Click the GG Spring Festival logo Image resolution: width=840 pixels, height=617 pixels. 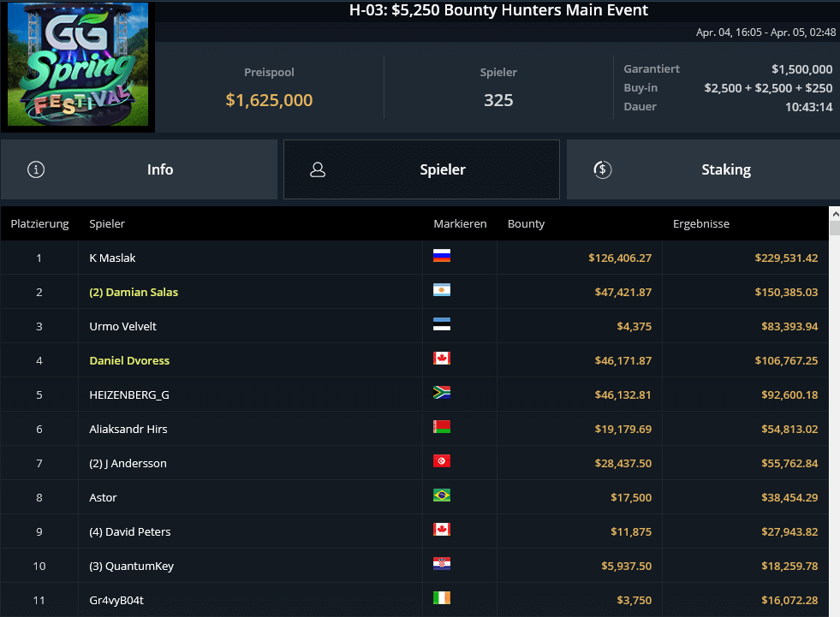(78, 64)
